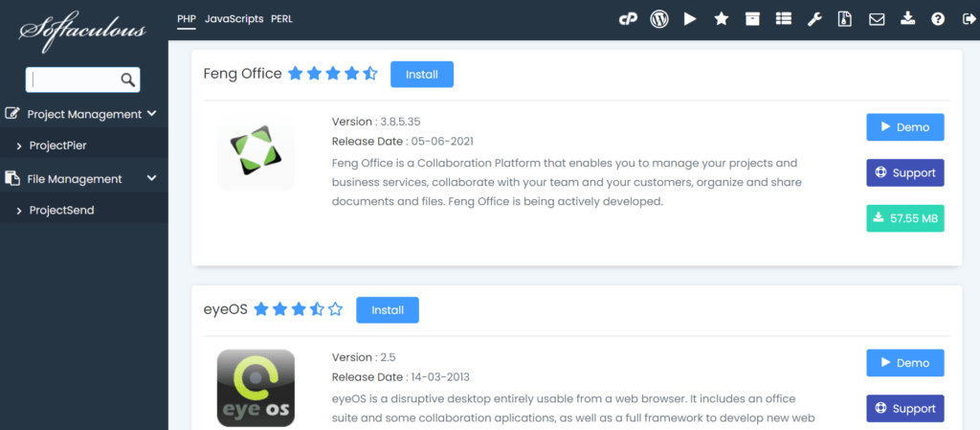Open the task list icon in top bar
The height and width of the screenshot is (430, 980).
point(783,19)
